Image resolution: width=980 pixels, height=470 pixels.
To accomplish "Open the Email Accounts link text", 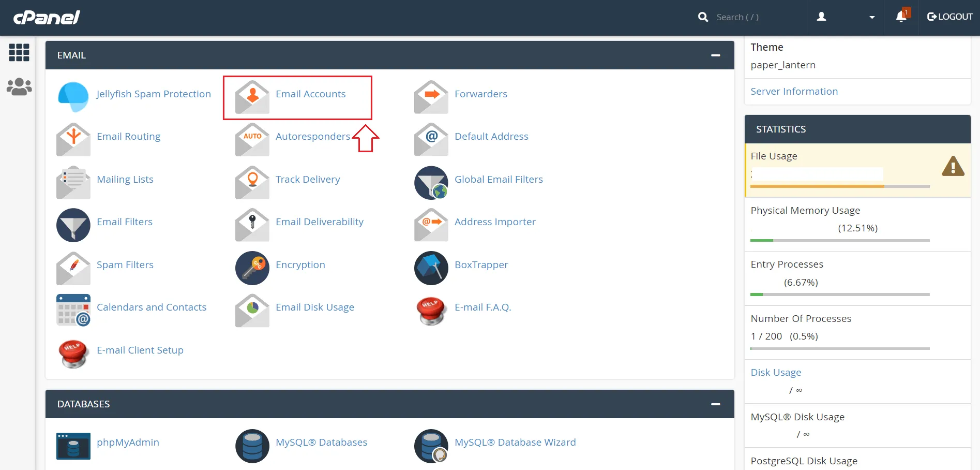I will click(310, 94).
